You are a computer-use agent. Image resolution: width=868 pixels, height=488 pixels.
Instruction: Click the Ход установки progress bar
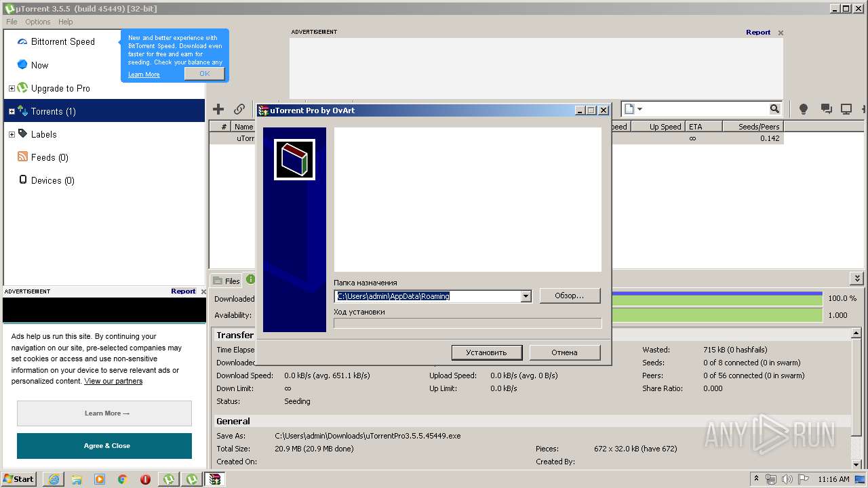tap(468, 323)
